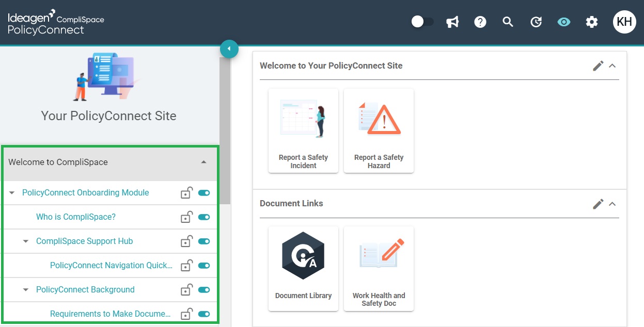Open the Report a Safety Incident tile
Viewport: 644px width, 327px height.
pos(304,131)
